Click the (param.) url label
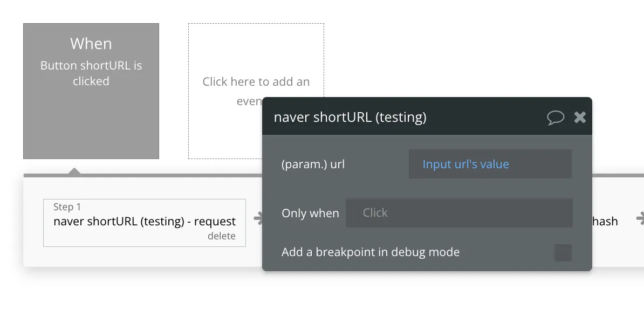Image resolution: width=644 pixels, height=317 pixels. coord(313,164)
